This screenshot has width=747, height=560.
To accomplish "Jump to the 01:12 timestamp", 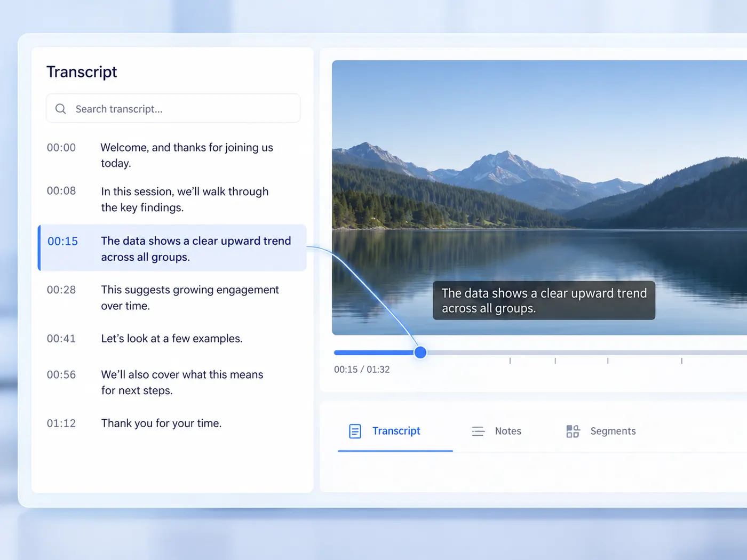I will (61, 423).
